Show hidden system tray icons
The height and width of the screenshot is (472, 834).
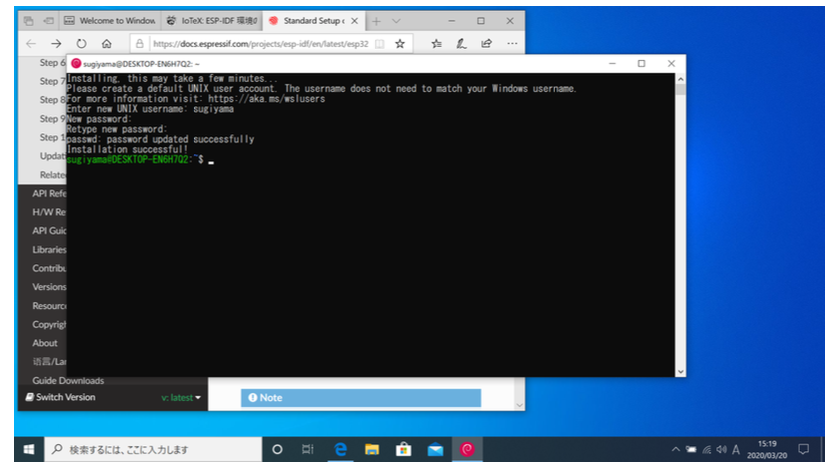click(x=676, y=450)
